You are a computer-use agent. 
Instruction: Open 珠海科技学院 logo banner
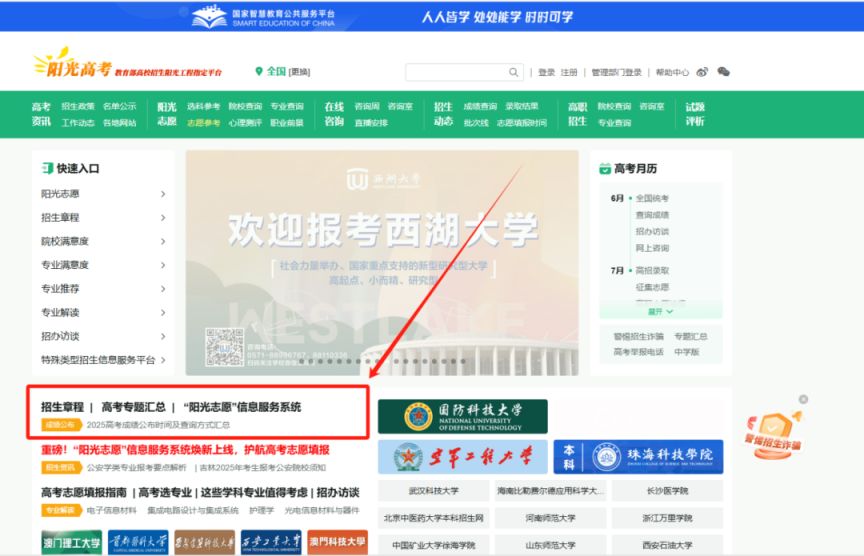click(638, 457)
